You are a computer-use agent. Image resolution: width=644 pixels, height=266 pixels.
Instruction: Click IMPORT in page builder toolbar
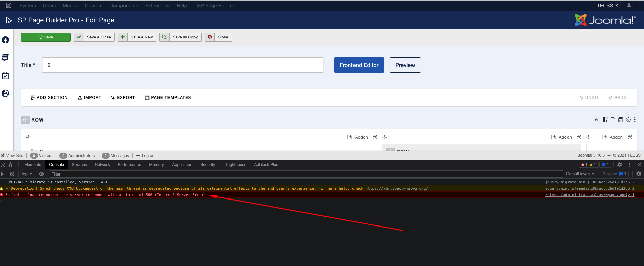click(x=90, y=98)
